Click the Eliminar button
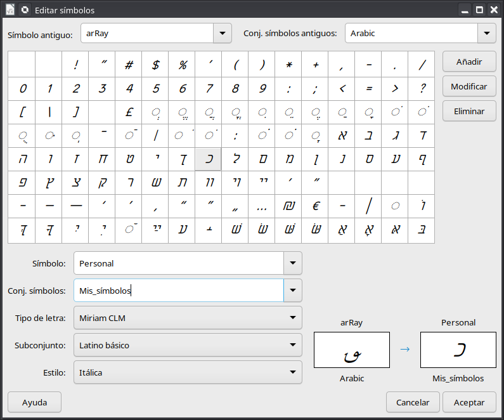Image resolution: width=504 pixels, height=420 pixels. pyautogui.click(x=469, y=111)
